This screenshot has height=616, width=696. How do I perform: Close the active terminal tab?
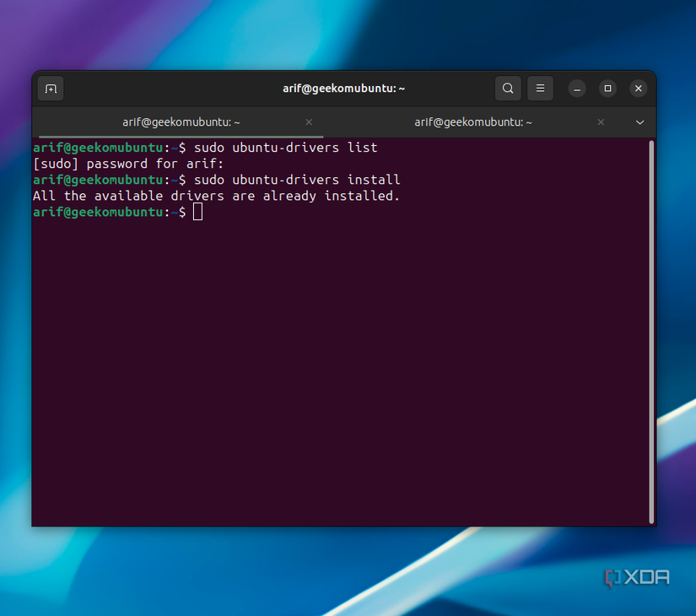[x=309, y=122]
